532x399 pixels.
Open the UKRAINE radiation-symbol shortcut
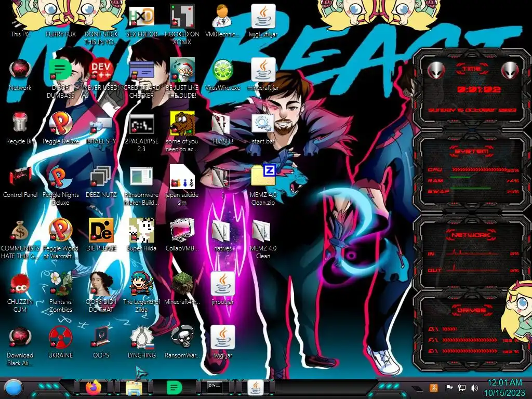tap(60, 338)
